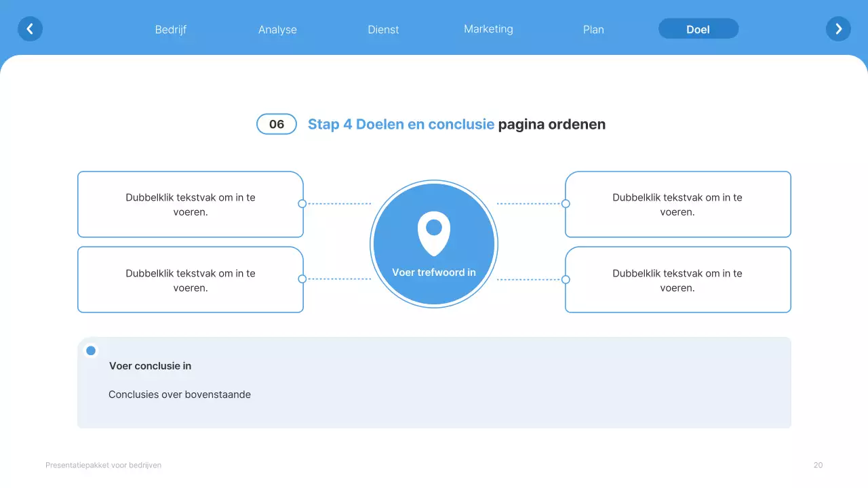Click the connector dot on the bottom-left text box
868x488 pixels.
[x=303, y=279]
